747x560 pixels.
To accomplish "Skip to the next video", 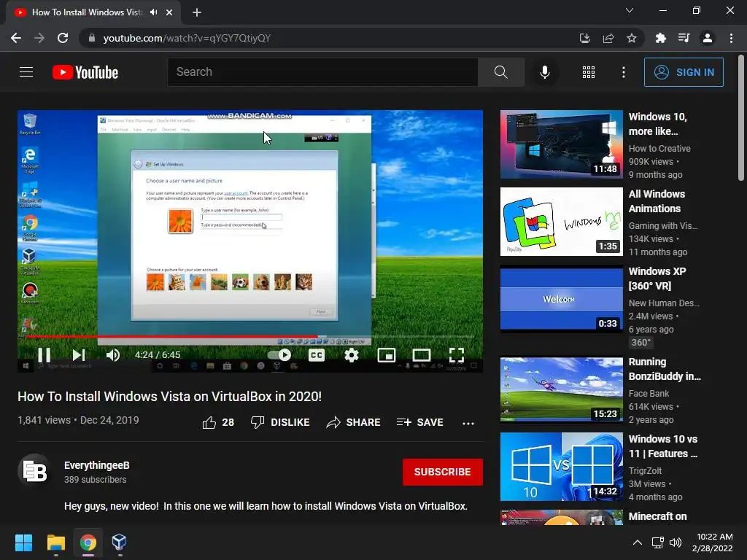I will point(78,355).
